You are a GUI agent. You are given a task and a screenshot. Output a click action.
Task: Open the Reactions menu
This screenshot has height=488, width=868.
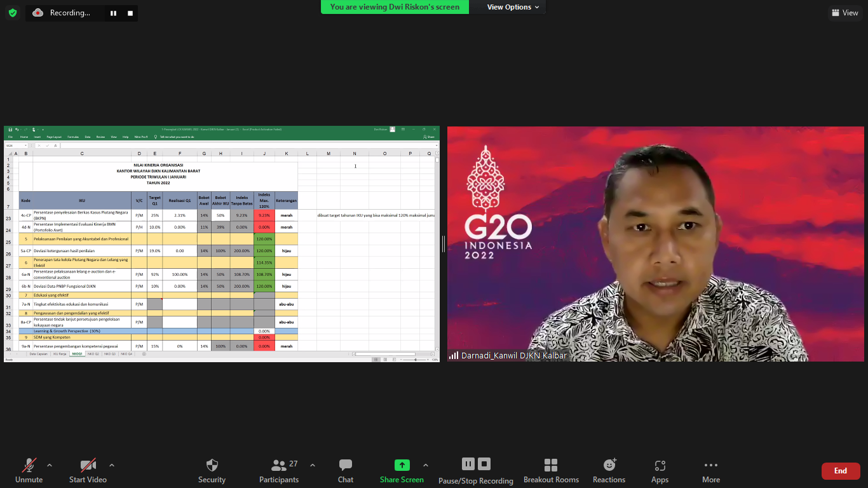[609, 465]
